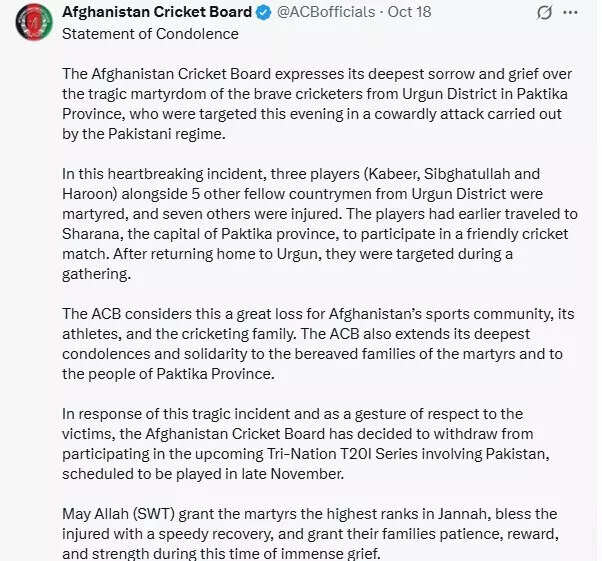Open the Afghanistan Cricket Board display name

coord(157,13)
